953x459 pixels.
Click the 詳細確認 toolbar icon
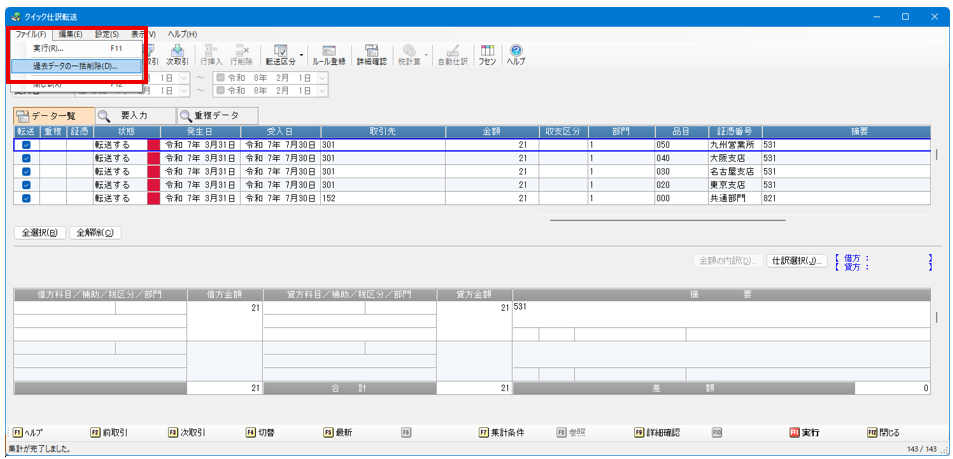point(372,54)
